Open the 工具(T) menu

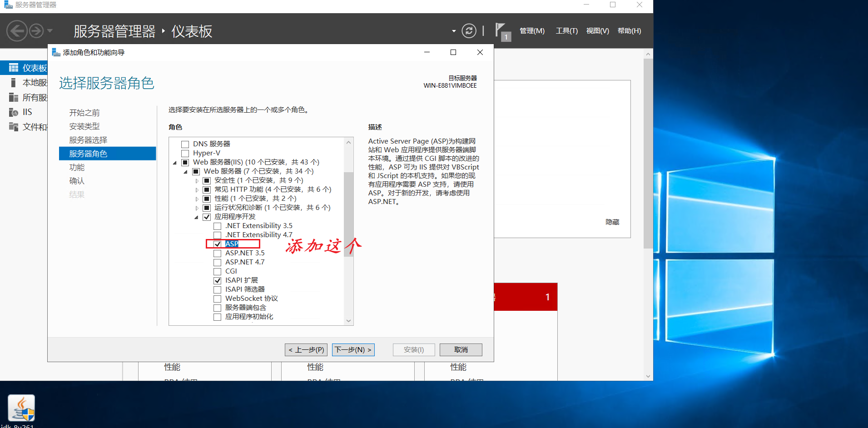tap(566, 31)
